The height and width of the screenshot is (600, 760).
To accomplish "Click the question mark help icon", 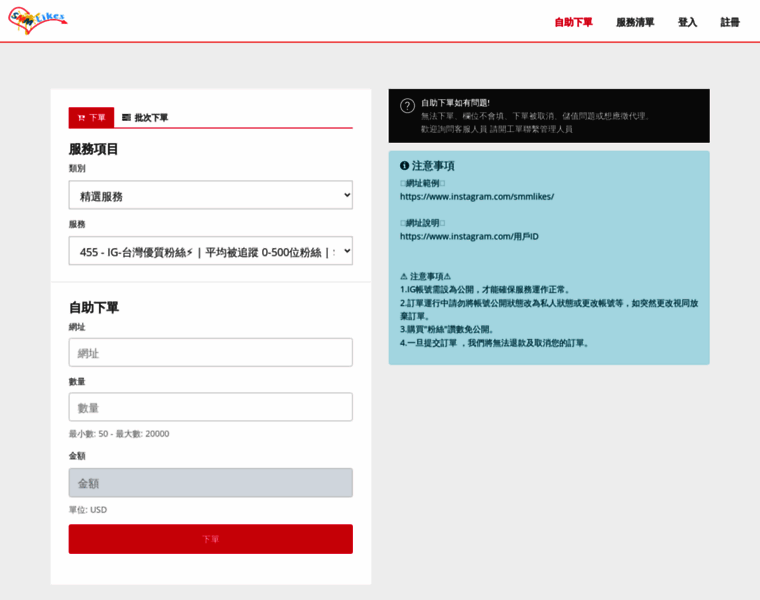I will [407, 106].
